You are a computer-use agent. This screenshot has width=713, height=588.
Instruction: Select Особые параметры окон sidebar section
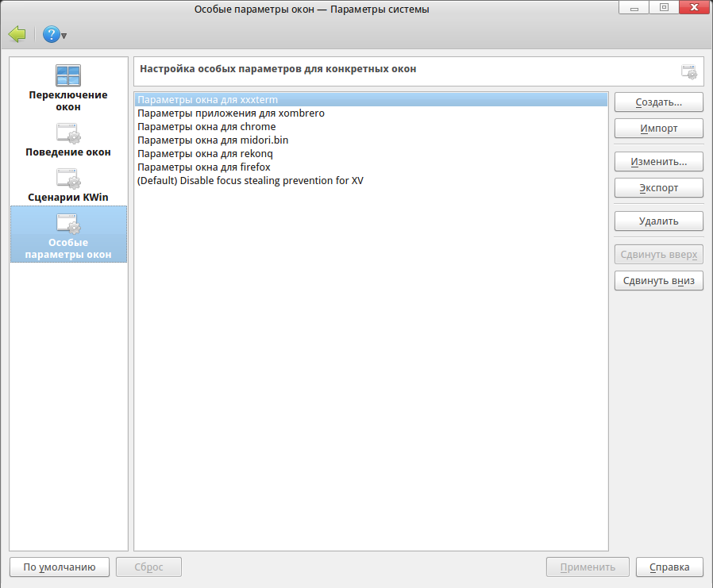pyautogui.click(x=68, y=234)
